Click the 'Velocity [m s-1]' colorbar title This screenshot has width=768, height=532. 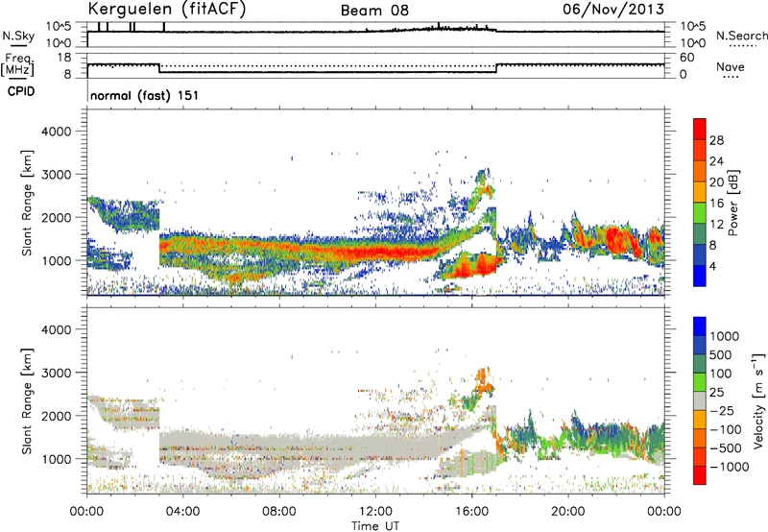click(x=758, y=400)
